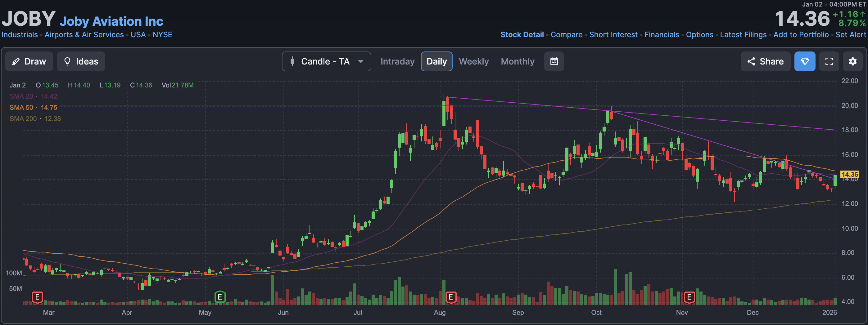Click the 100M volume axis label
The image size is (868, 325).
pos(14,273)
